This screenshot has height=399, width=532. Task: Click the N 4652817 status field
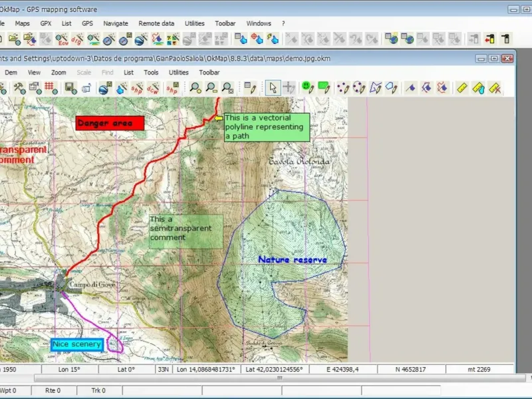[x=411, y=370]
